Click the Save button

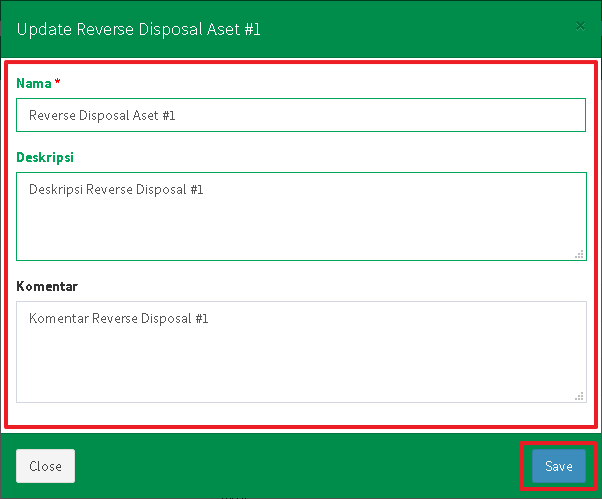tap(558, 466)
